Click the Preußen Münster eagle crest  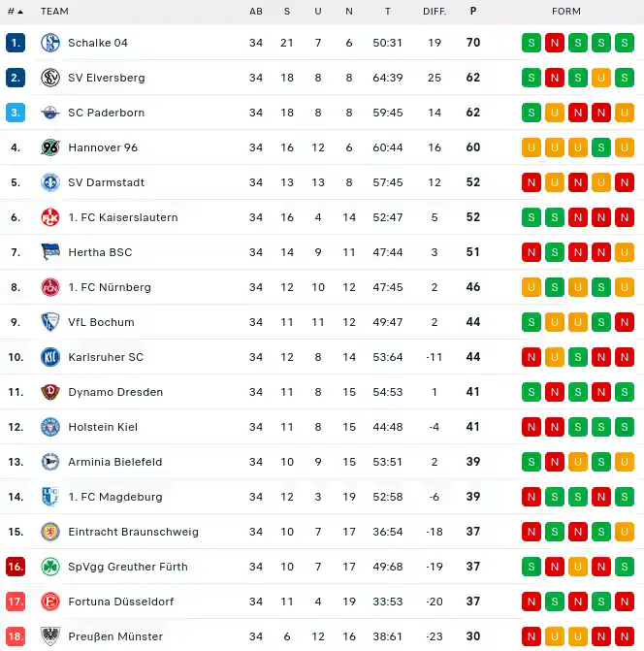point(50,636)
